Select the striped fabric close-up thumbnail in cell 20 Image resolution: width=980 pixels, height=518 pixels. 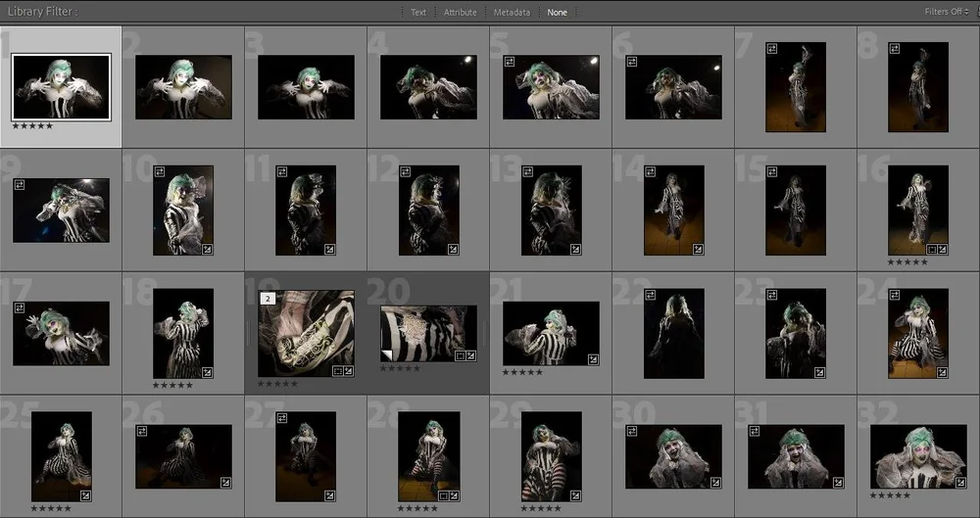pos(429,333)
